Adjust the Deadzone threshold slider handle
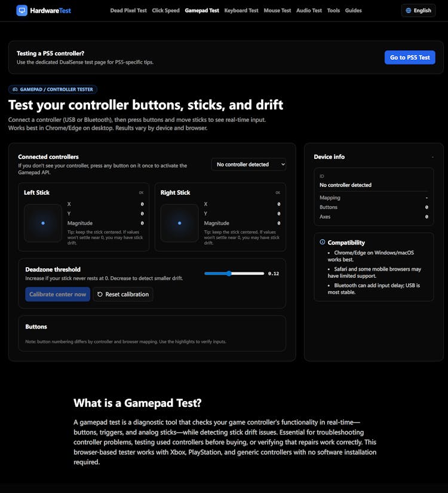The image size is (448, 493). (x=229, y=274)
